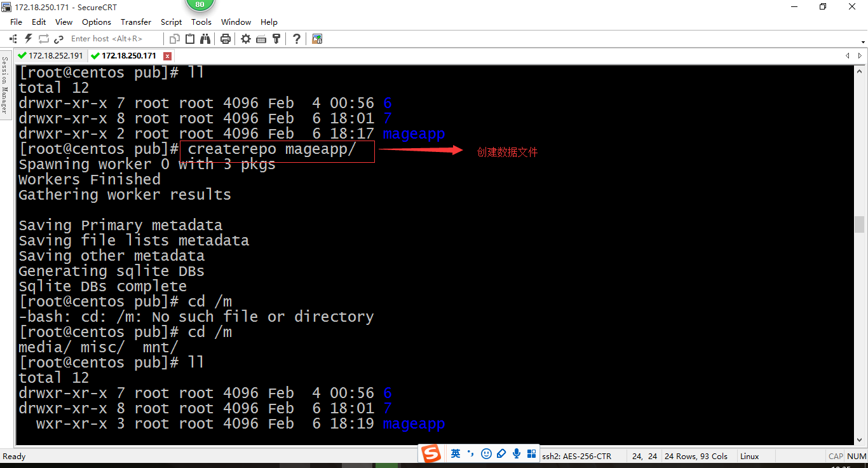The width and height of the screenshot is (868, 468).
Task: Click the scrollbar up arrow
Action: coord(860,70)
